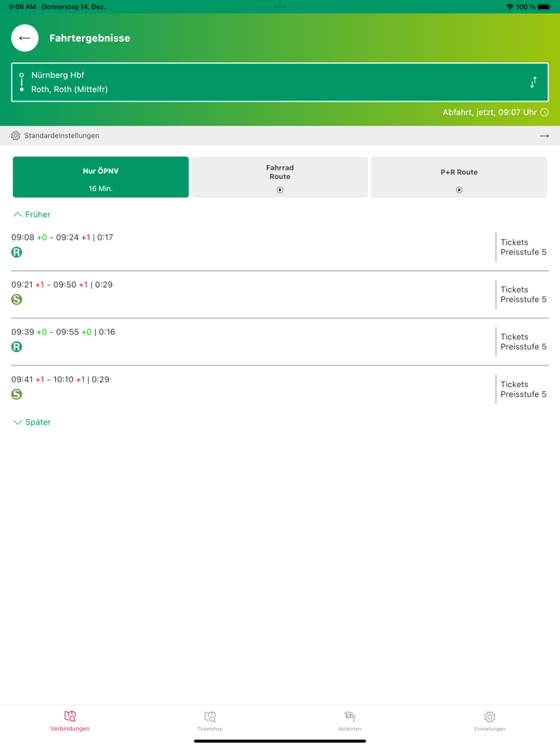Image resolution: width=560 pixels, height=747 pixels.
Task: Open Ticketshop tab icon
Action: [x=210, y=716]
